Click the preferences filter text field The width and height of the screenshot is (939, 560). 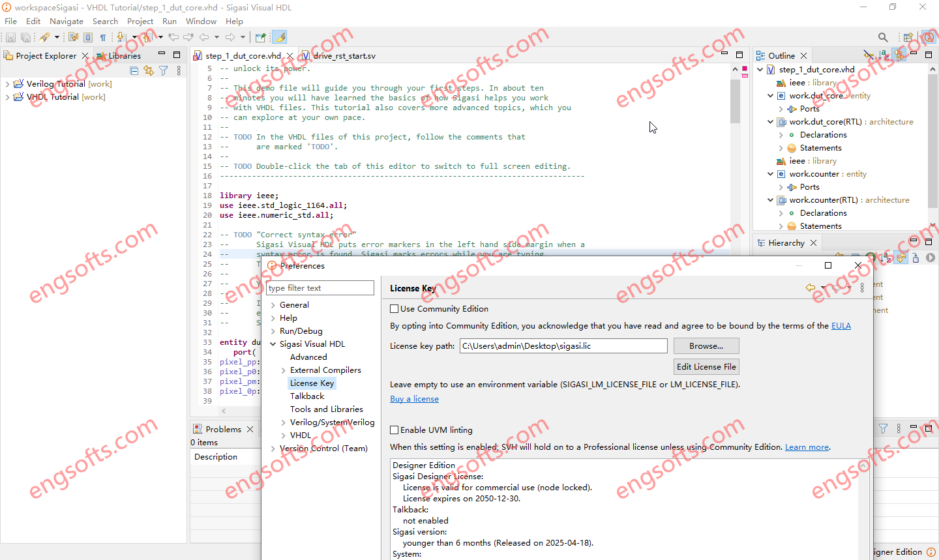[320, 287]
